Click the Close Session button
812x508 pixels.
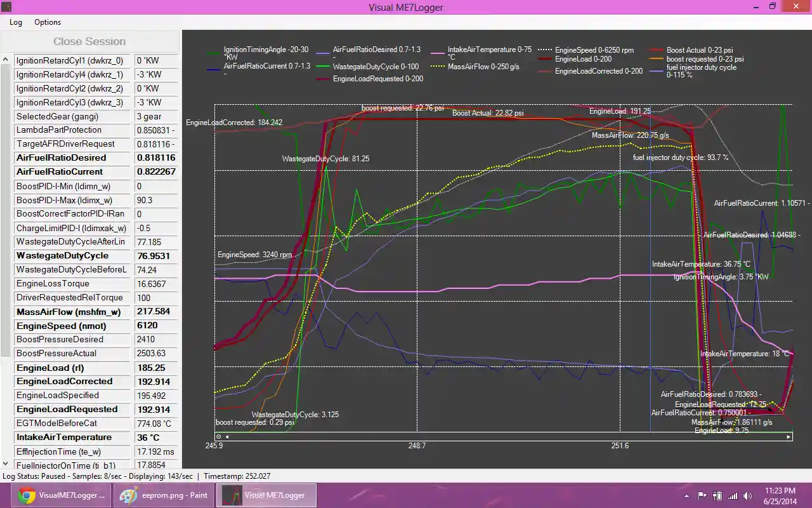point(89,42)
